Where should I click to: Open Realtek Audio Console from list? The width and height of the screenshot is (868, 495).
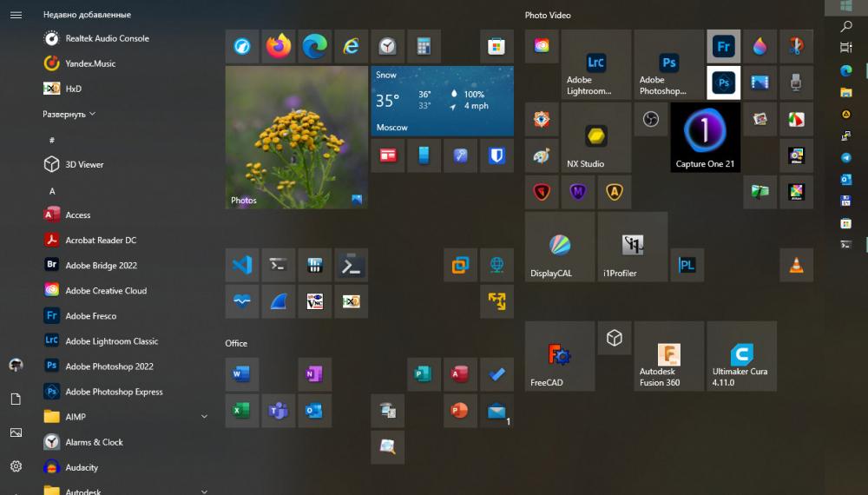click(128, 38)
